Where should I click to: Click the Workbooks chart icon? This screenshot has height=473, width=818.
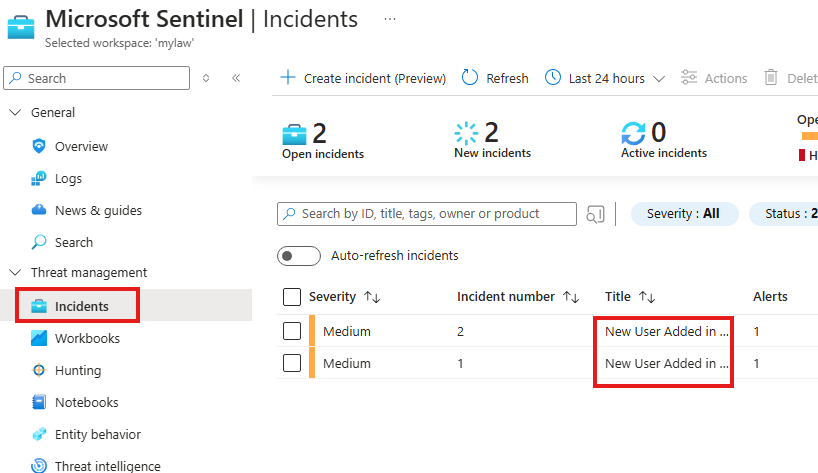click(39, 338)
